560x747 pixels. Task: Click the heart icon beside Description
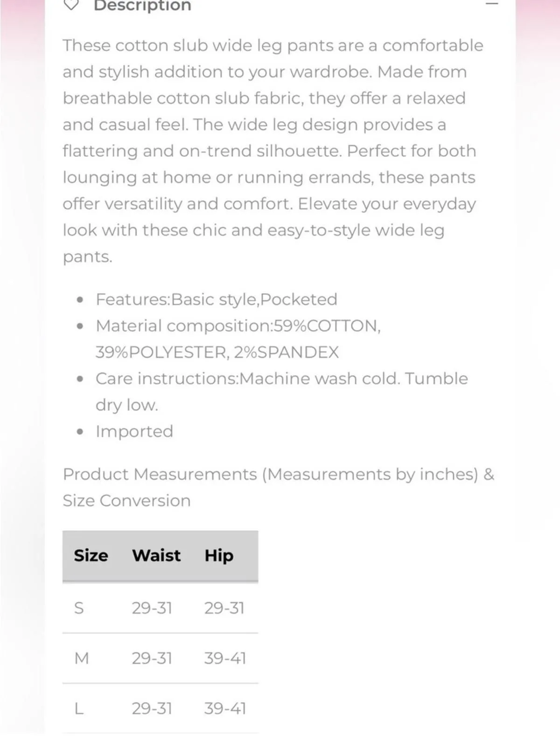[x=71, y=4]
